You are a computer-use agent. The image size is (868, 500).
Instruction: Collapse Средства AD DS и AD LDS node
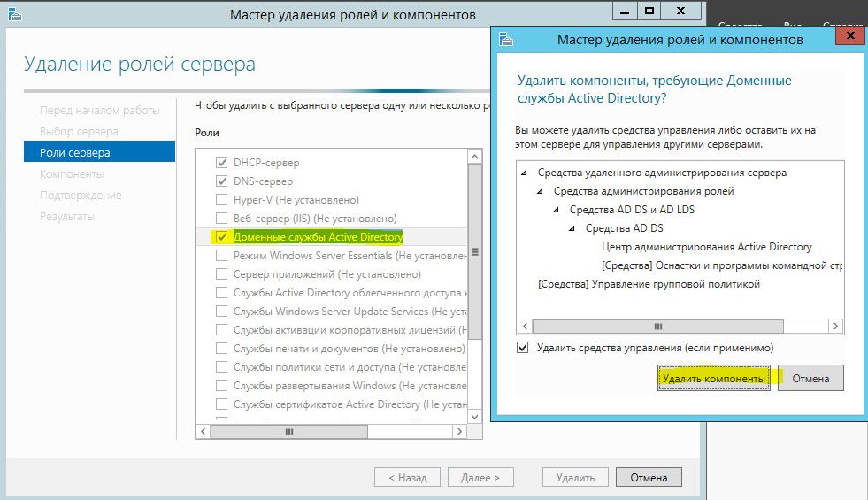(x=556, y=210)
